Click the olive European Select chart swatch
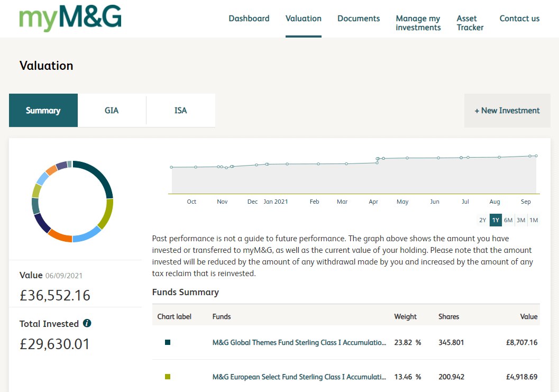The width and height of the screenshot is (559, 392). 168,377
